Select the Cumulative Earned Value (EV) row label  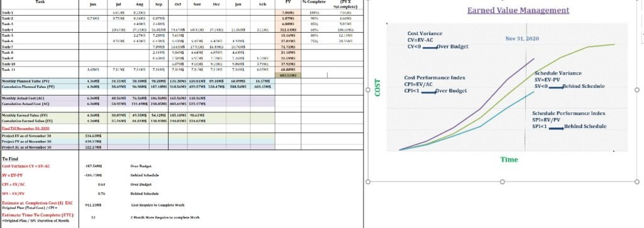coord(27,121)
